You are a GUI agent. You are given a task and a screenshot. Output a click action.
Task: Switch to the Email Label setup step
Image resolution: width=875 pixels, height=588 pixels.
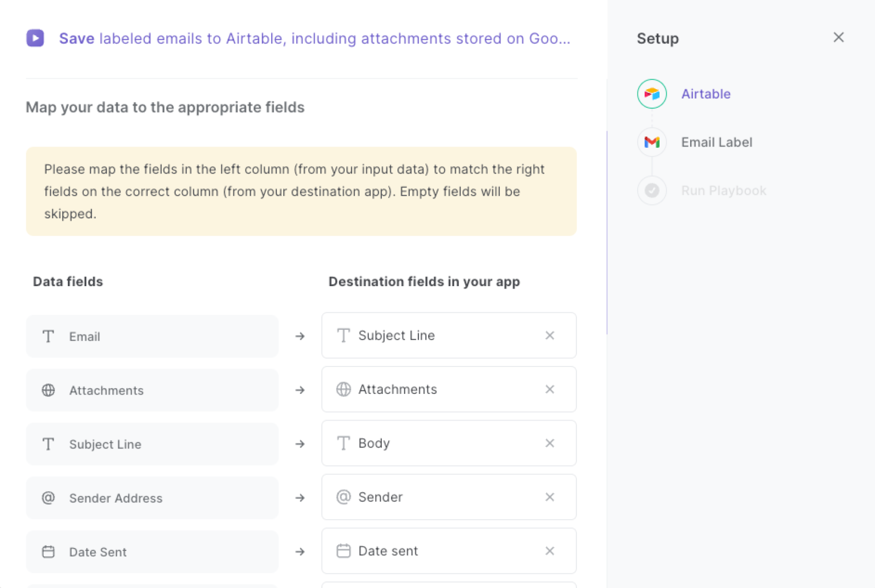click(x=716, y=142)
